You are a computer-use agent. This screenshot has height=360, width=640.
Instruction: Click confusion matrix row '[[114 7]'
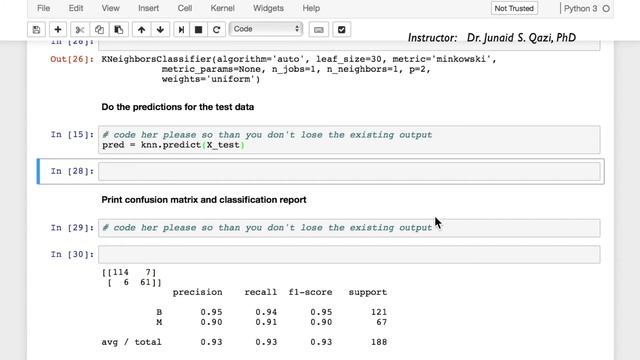[x=129, y=272]
